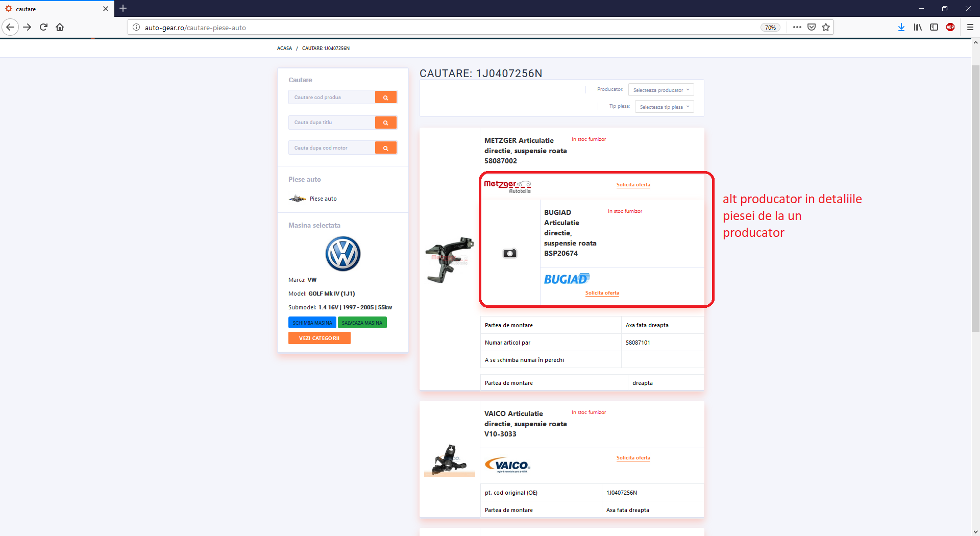Click Solicita oferta for VAICO part
Screen dimensions: 980x536
[633, 458]
